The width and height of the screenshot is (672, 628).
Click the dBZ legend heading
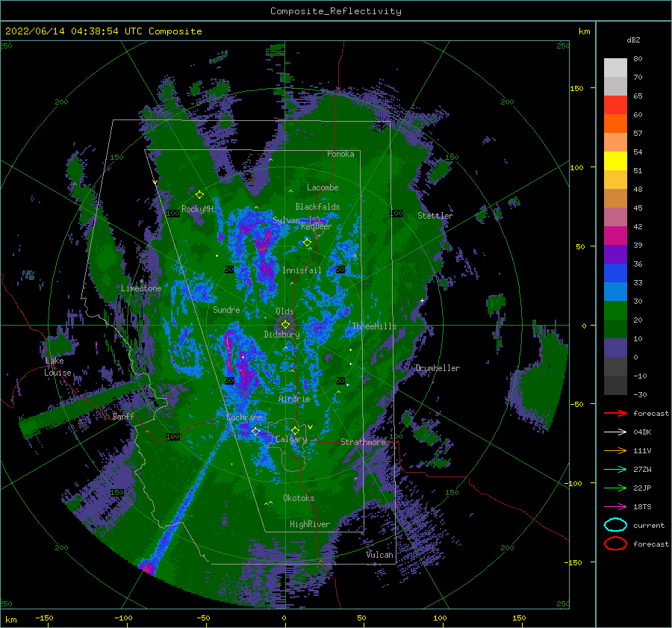point(633,40)
